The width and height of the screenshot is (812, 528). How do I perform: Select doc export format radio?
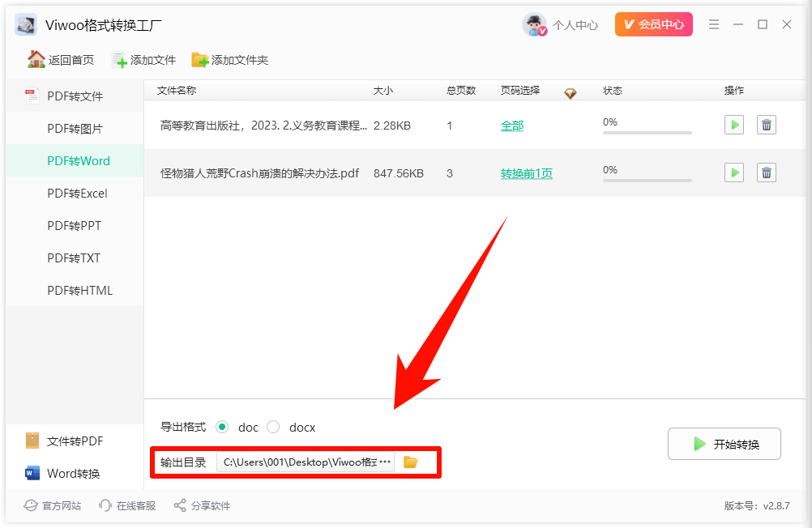coord(222,427)
